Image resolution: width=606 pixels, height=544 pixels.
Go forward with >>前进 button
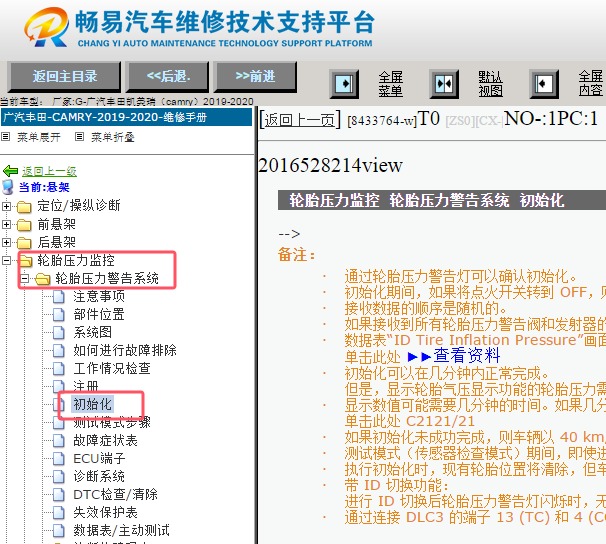coord(255,76)
